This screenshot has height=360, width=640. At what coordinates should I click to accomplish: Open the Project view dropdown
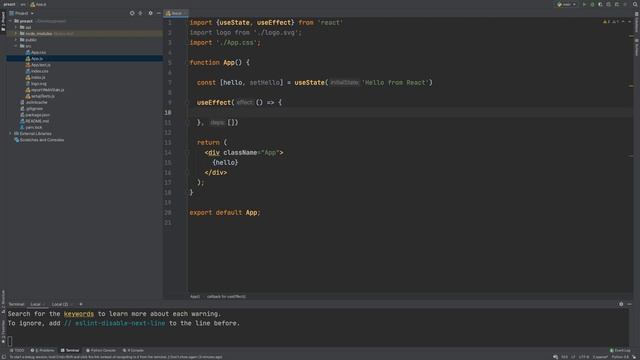22,13
